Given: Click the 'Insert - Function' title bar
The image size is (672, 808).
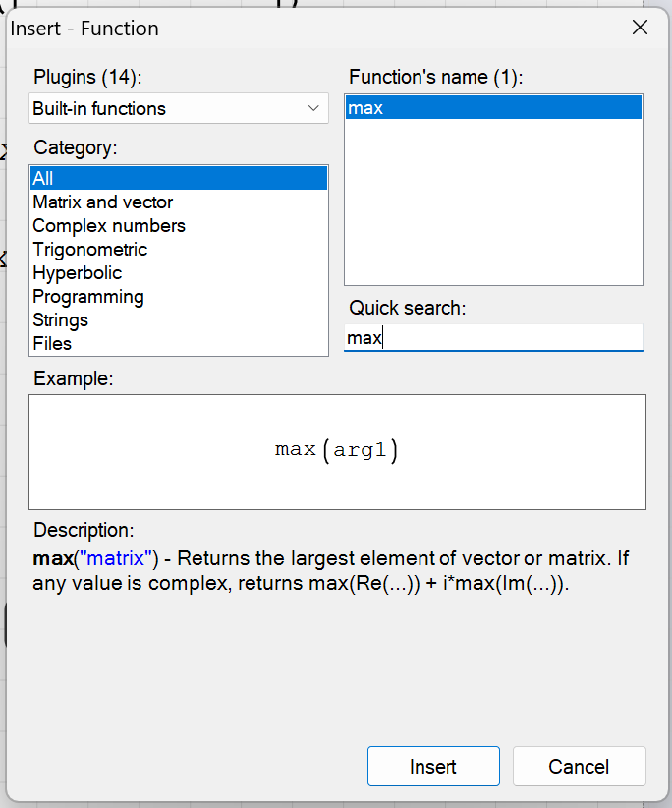Looking at the screenshot, I should click(x=295, y=28).
